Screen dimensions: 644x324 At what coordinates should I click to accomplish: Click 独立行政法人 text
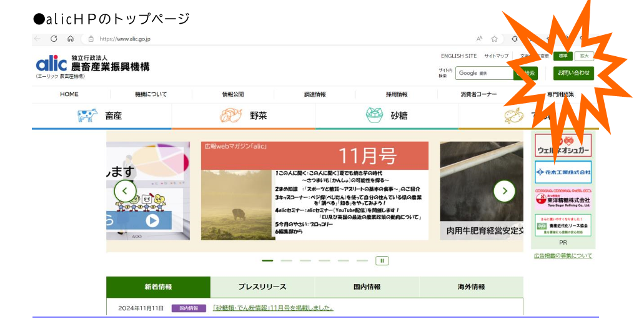pos(89,58)
